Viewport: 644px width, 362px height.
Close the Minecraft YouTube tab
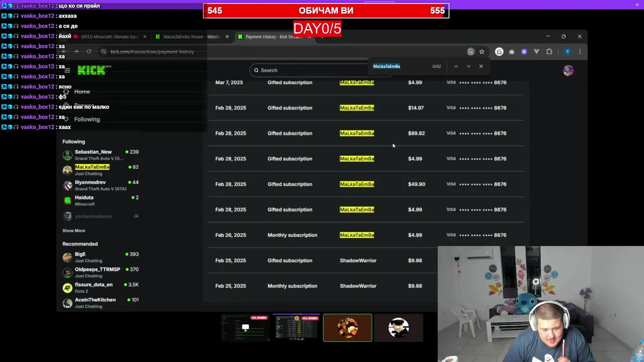click(145, 37)
